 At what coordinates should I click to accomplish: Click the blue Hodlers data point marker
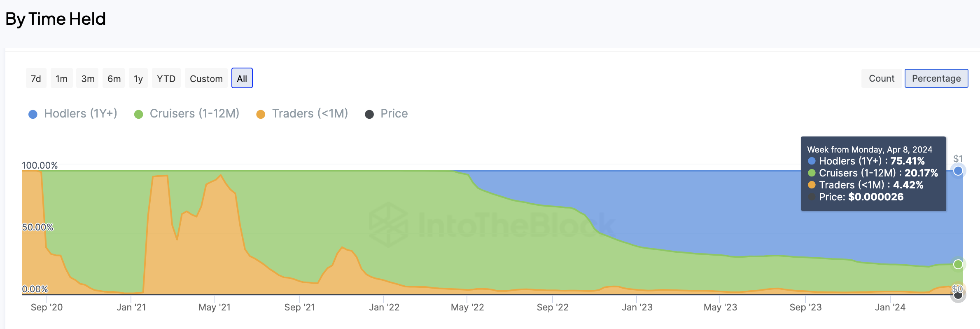[958, 171]
